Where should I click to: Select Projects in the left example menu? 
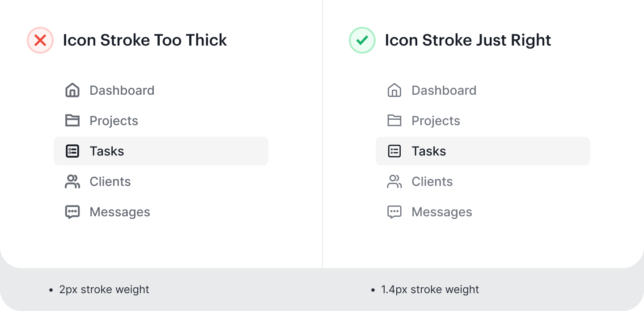click(x=114, y=121)
